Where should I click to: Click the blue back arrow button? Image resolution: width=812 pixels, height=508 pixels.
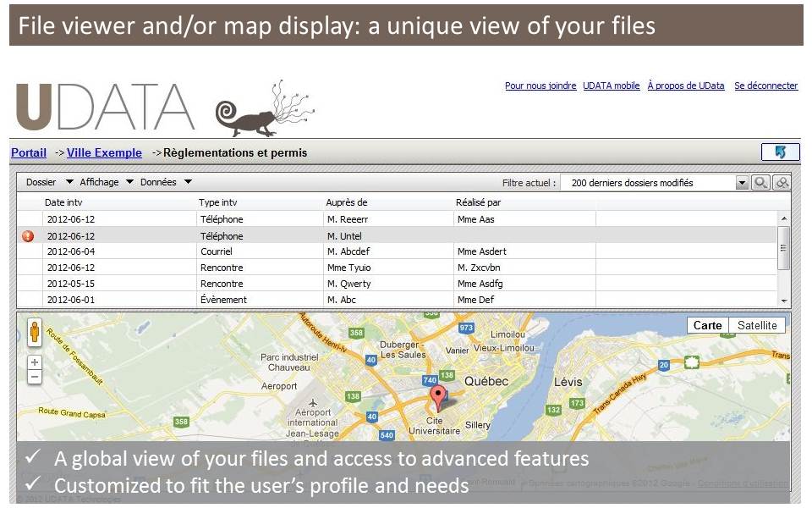(x=780, y=152)
